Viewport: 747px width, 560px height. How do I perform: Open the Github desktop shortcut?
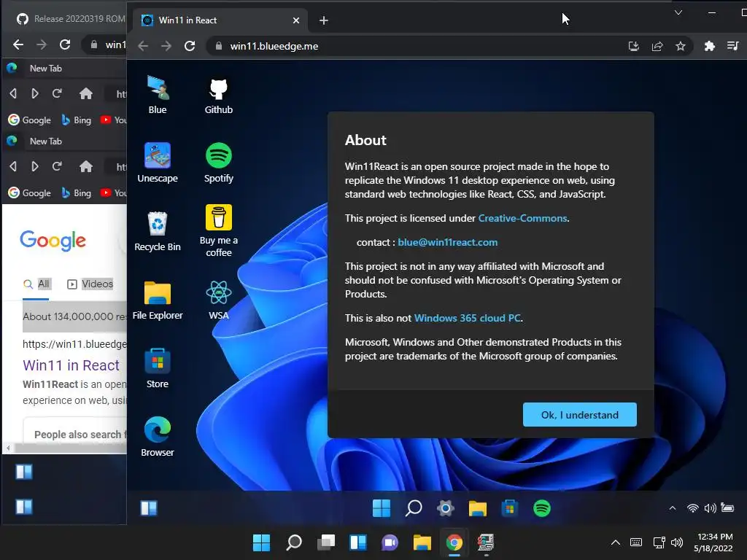(219, 95)
